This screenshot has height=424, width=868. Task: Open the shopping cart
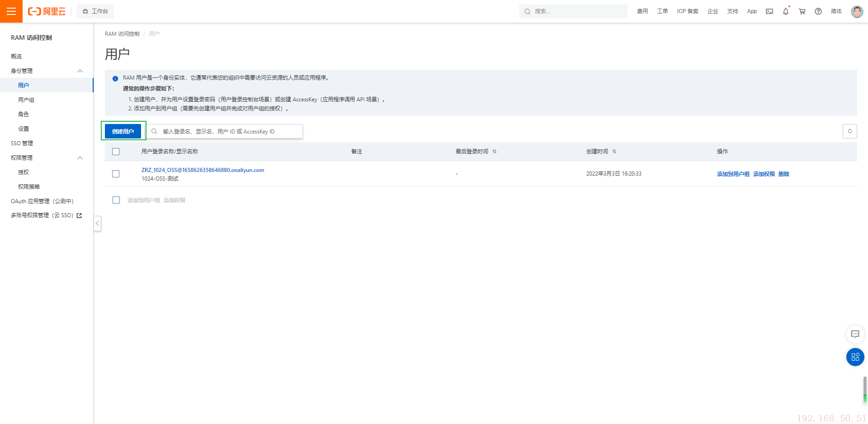802,11
